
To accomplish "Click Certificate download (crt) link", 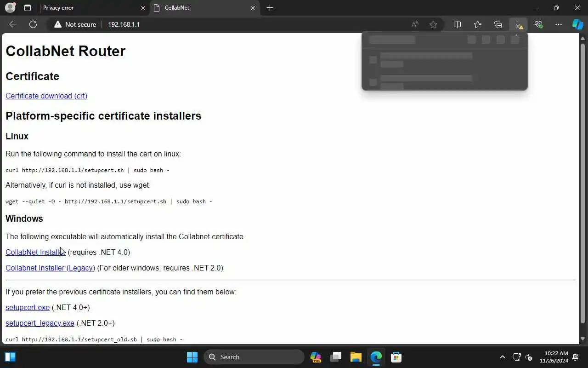I will [46, 96].
